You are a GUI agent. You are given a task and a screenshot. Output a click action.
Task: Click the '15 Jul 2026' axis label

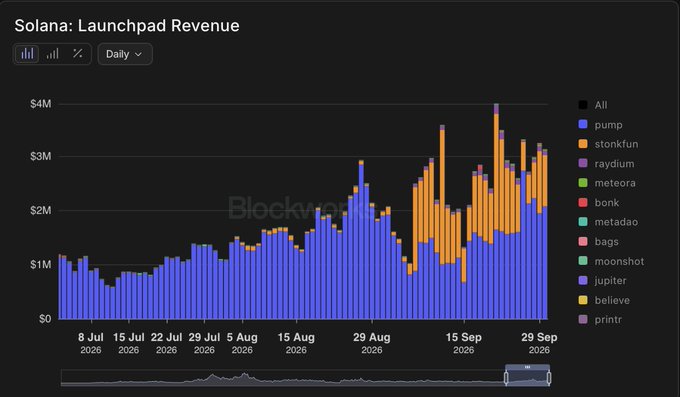pos(128,343)
